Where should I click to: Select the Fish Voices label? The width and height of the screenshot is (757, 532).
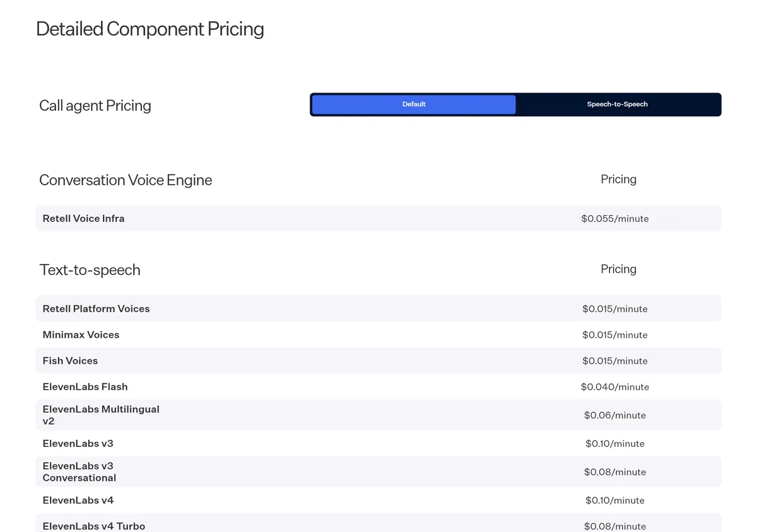(x=70, y=361)
